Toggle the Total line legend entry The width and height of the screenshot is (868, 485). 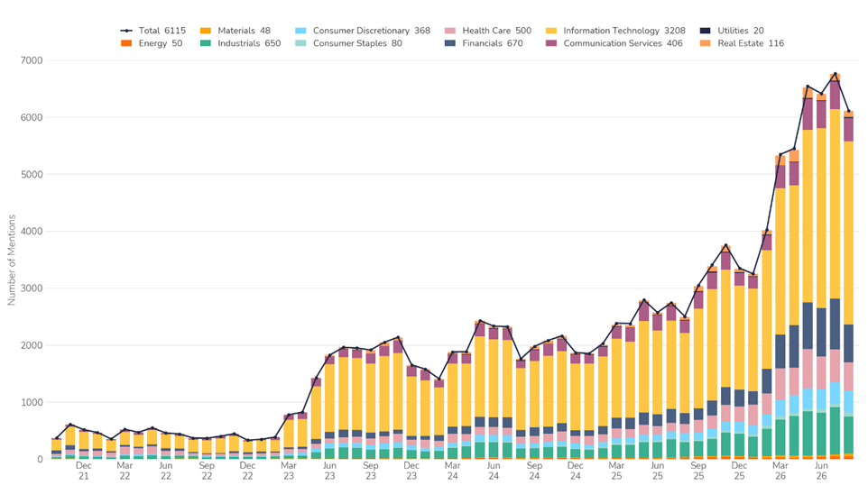tap(152, 31)
